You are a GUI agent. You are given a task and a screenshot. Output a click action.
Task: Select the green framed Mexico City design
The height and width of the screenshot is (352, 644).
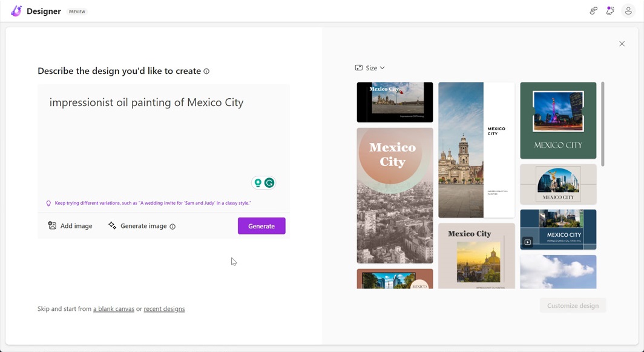click(x=558, y=121)
